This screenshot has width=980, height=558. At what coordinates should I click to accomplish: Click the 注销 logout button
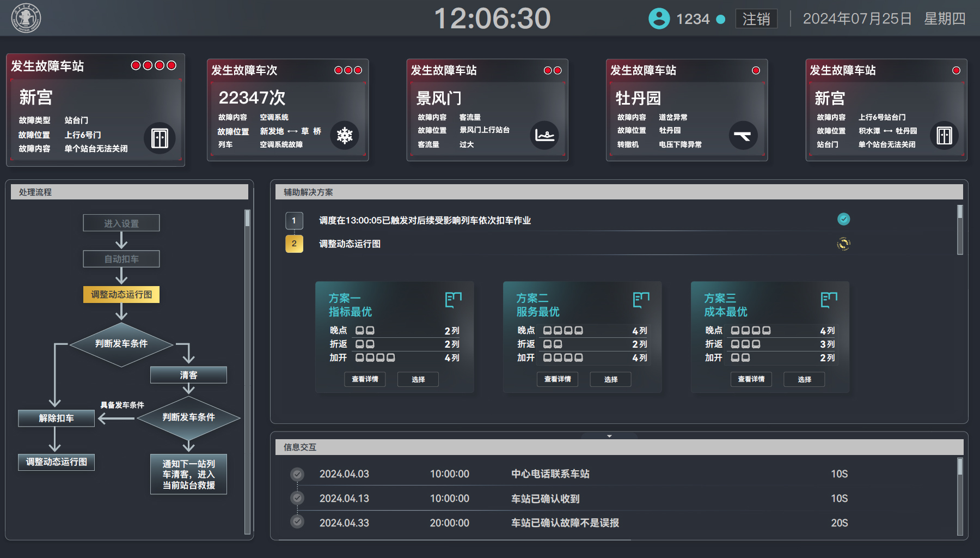pyautogui.click(x=756, y=19)
